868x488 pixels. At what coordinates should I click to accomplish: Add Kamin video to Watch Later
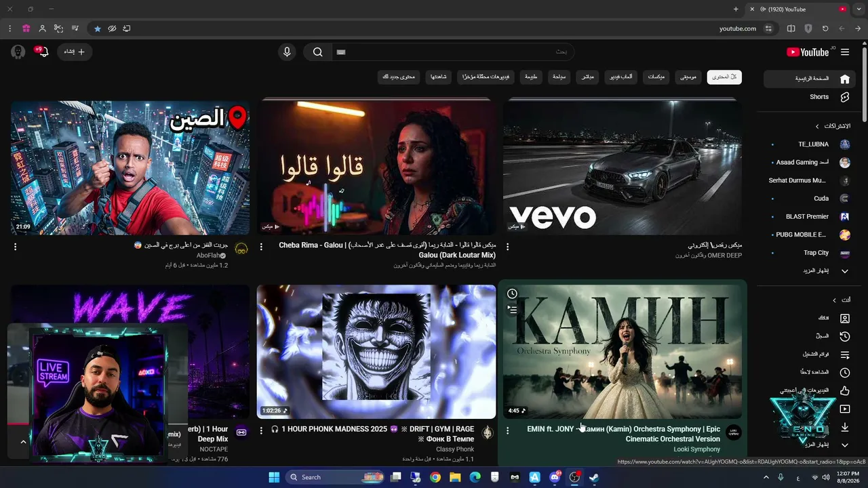coord(512,293)
